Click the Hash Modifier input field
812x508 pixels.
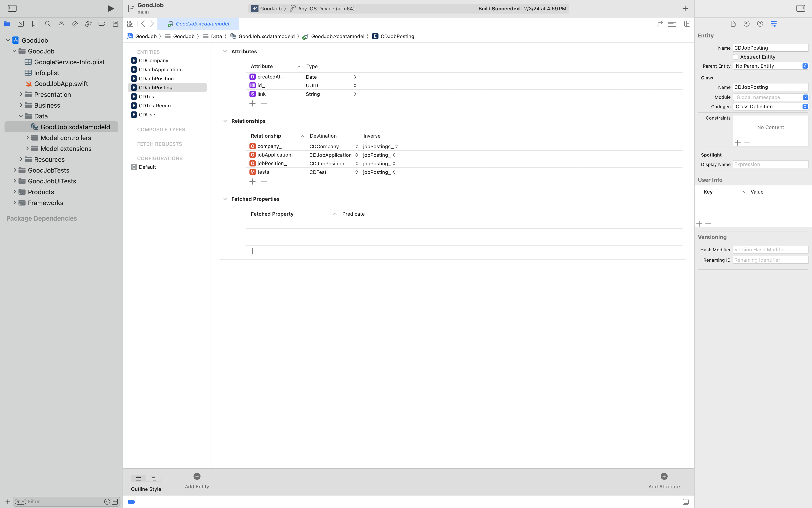click(x=770, y=250)
